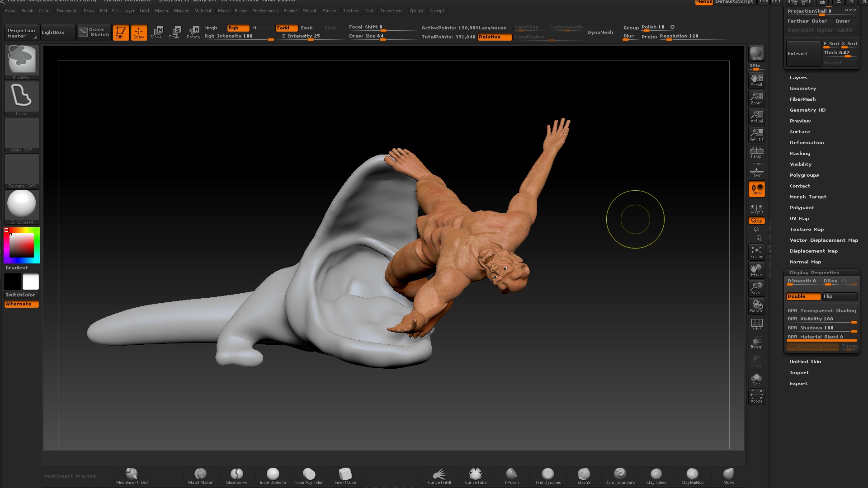The image size is (868, 488).
Task: Click the SwitchColor button
Action: coord(22,295)
